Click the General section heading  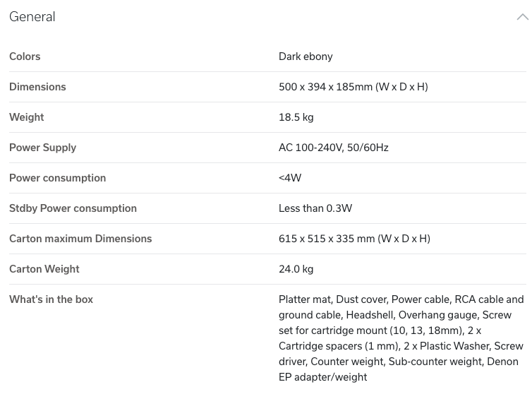(x=32, y=17)
